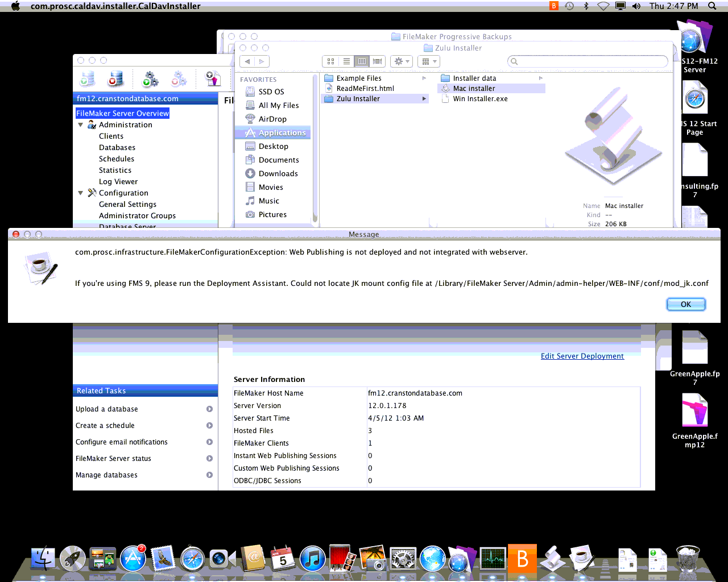Select General Settings under Configuration
Screen dimensions: 728x582
(127, 205)
